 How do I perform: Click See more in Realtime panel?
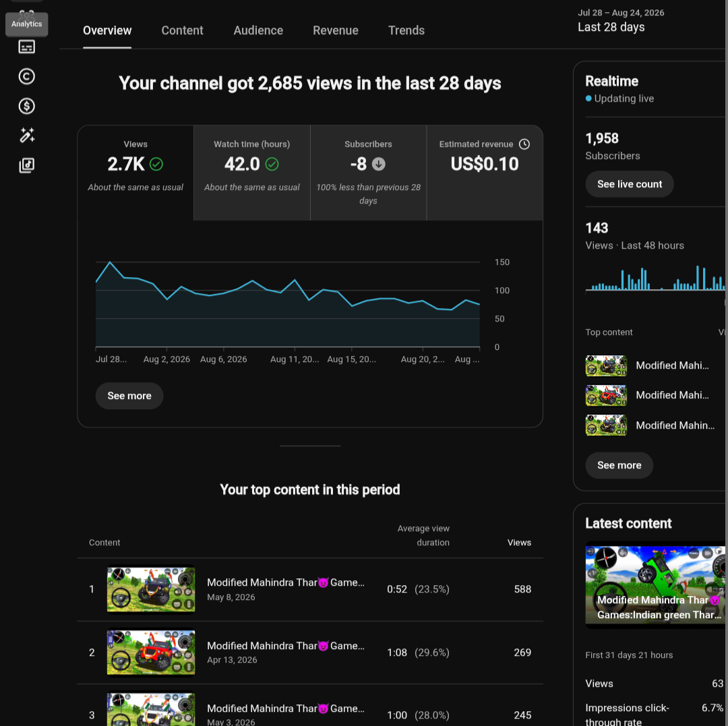click(x=619, y=465)
